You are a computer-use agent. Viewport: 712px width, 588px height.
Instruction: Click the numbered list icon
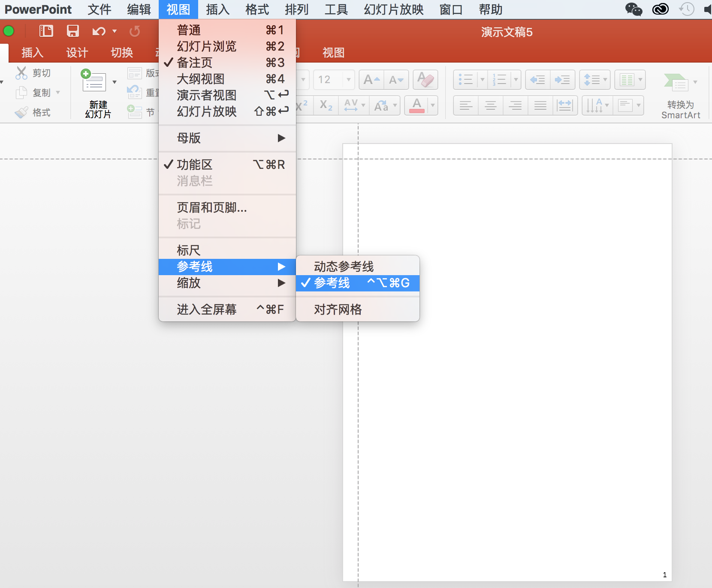point(499,80)
